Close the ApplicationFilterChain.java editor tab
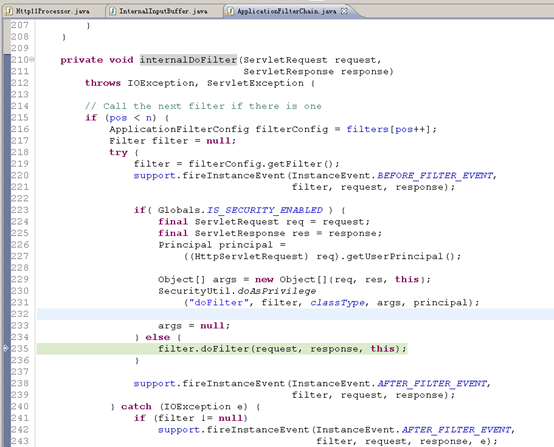Image resolution: width=554 pixels, height=447 pixels. (x=344, y=11)
